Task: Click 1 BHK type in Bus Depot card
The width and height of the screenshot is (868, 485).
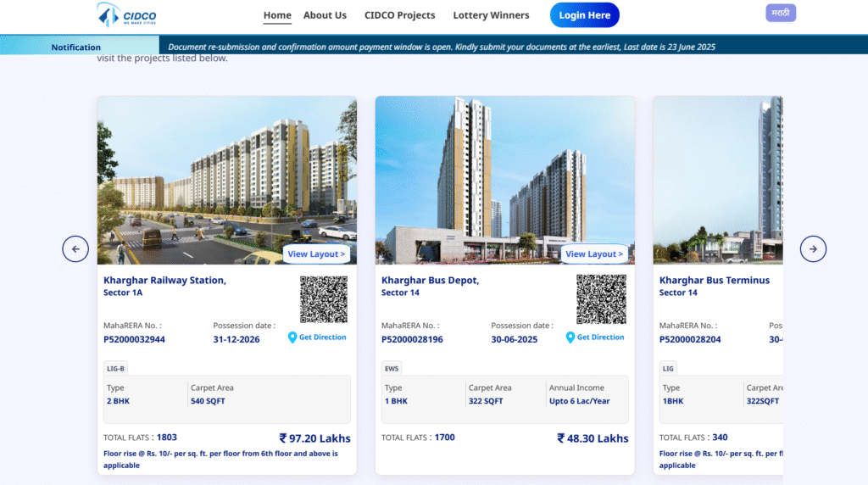Action: [x=396, y=401]
